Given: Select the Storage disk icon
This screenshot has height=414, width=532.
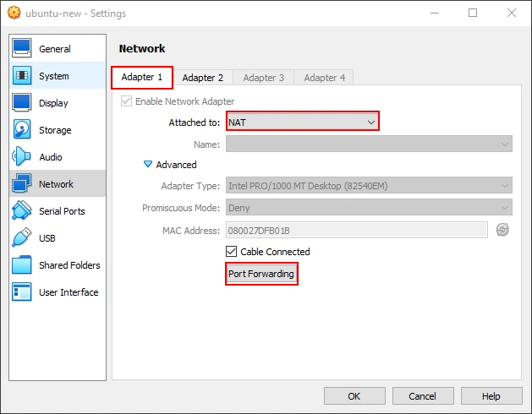Looking at the screenshot, I should point(23,130).
